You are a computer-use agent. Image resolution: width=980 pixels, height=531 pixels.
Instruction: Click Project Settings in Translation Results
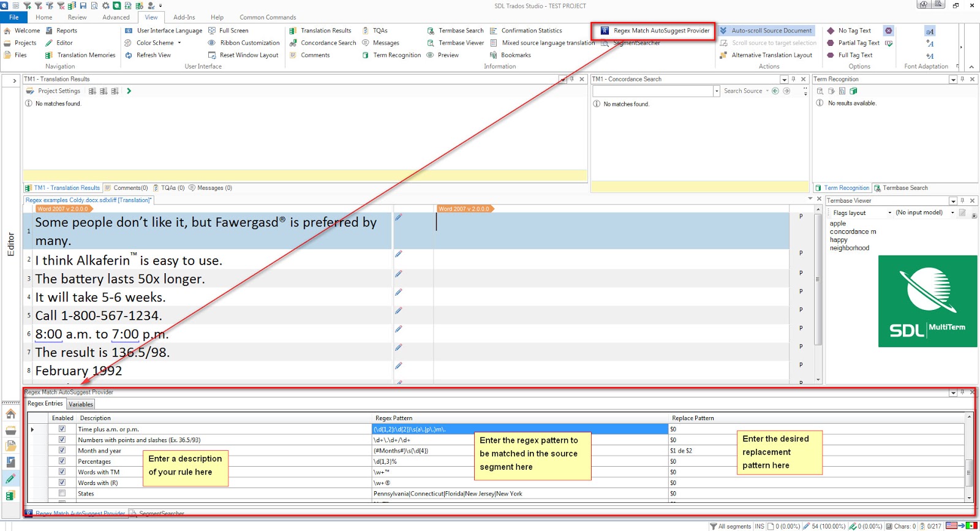pos(53,91)
